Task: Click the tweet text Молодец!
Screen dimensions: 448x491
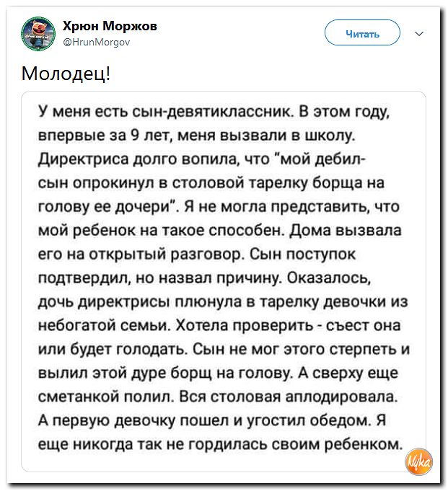Action: coord(66,73)
